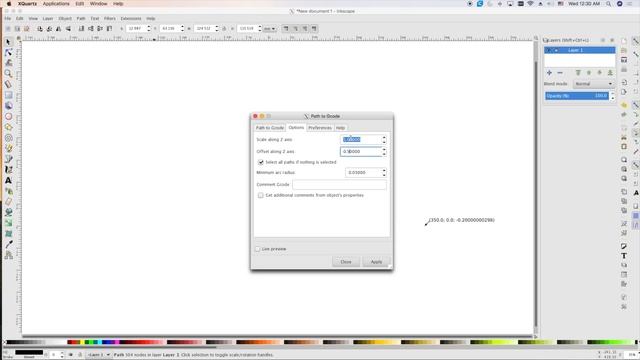The image size is (640, 360).
Task: Click the Print icon in commands bar
Action: tap(624, 69)
